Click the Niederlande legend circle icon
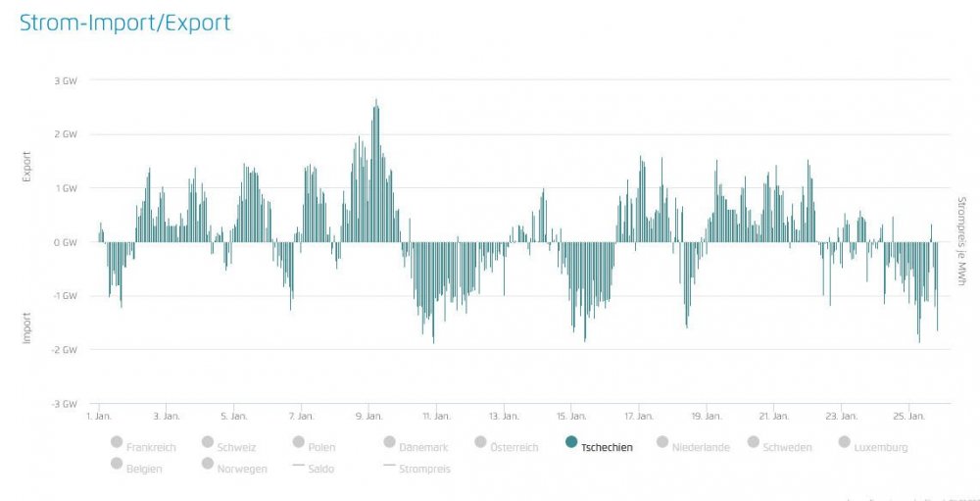This screenshot has height=501, width=980. click(x=662, y=443)
